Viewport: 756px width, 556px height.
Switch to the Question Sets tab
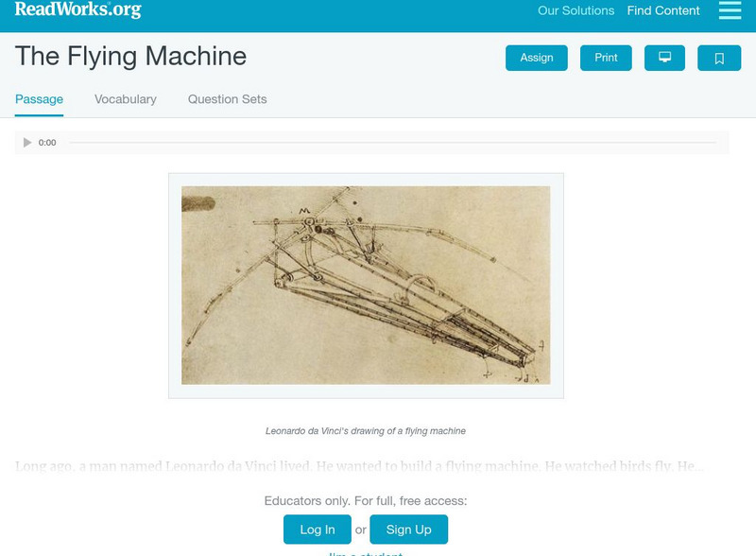[x=227, y=99]
